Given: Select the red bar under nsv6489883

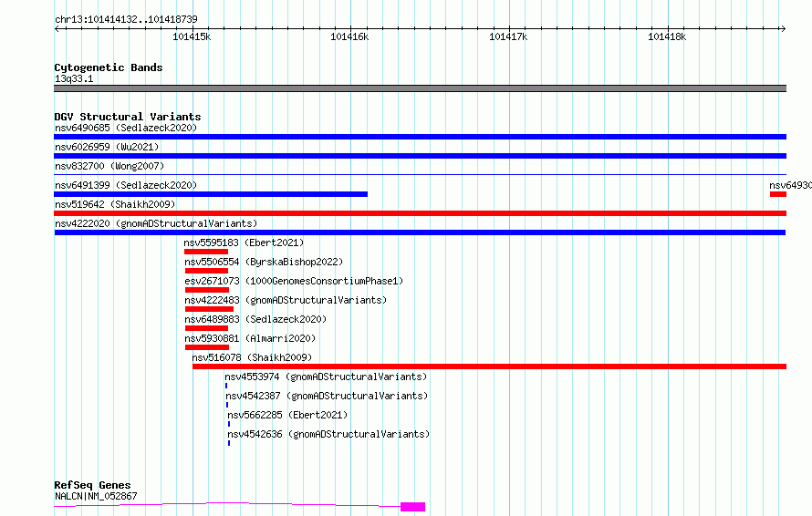Looking at the screenshot, I should (206, 328).
